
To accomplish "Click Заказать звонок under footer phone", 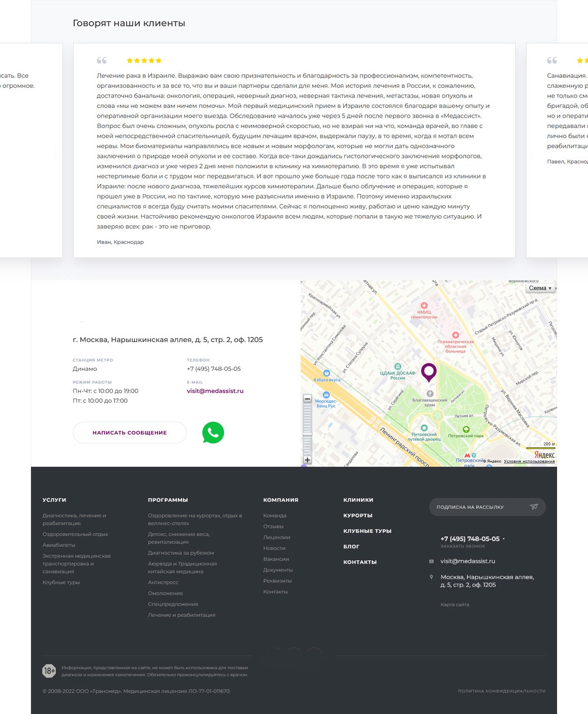I will [x=463, y=546].
